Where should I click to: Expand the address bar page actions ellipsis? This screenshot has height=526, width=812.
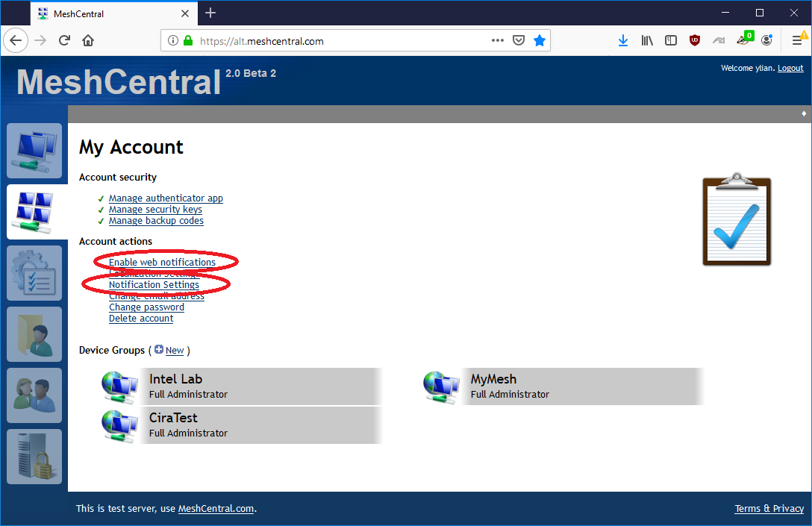click(x=497, y=40)
